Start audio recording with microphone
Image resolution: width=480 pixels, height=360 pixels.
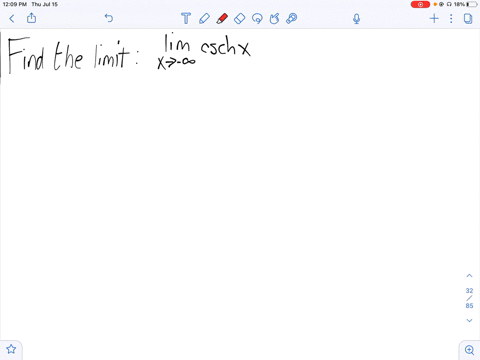(357, 19)
